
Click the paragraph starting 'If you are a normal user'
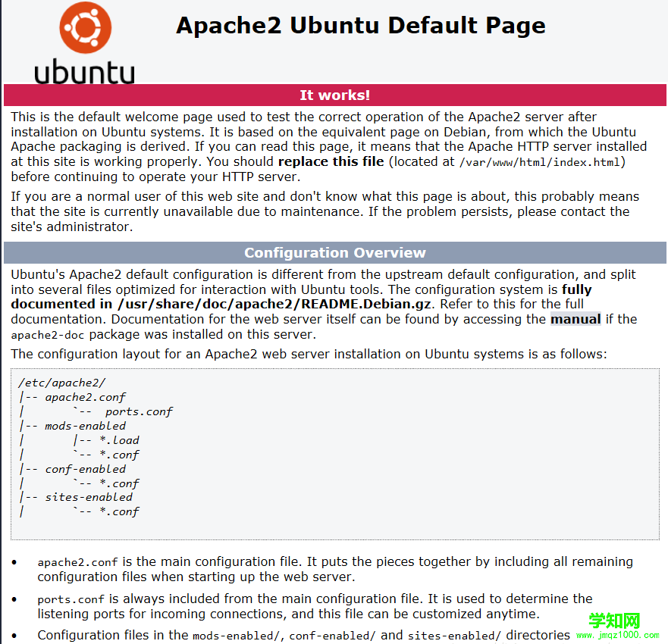tap(325, 211)
